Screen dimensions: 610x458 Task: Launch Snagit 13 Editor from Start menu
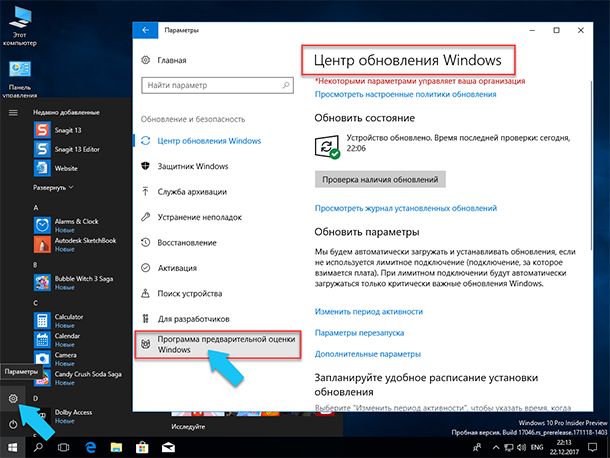67,149
